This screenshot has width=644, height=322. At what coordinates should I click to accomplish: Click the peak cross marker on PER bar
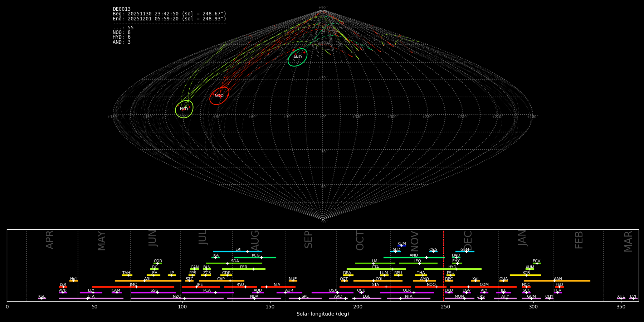point(253,269)
